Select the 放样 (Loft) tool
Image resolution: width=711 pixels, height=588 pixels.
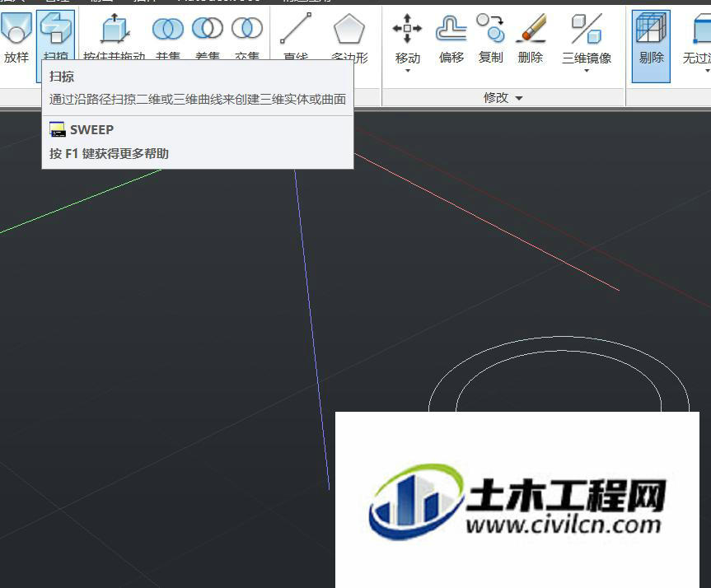click(x=16, y=38)
